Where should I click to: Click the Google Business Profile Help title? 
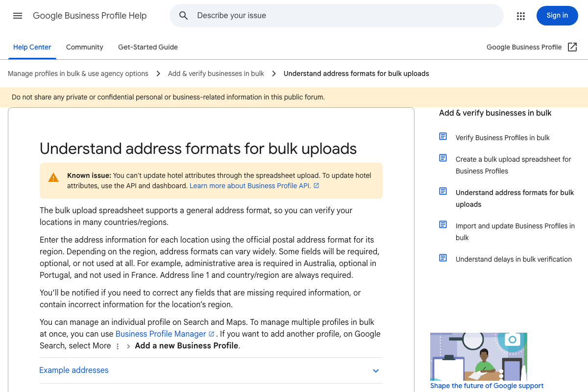[x=90, y=16]
